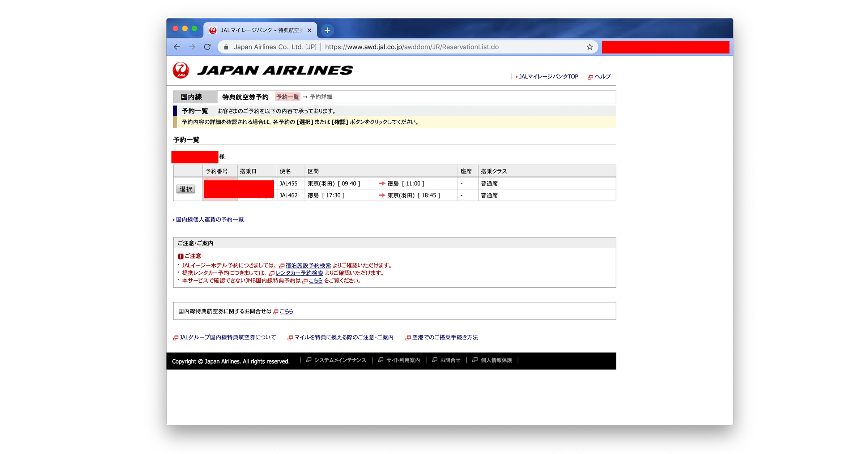Screen dimensions: 868x454
Task: Click 徳島 [ 17:30 ] departure text
Action: point(326,195)
